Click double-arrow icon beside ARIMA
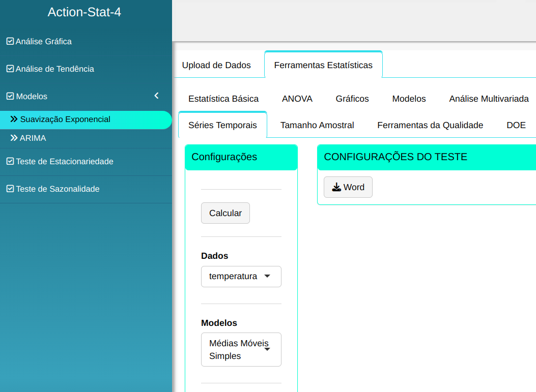The image size is (536, 392). 14,138
